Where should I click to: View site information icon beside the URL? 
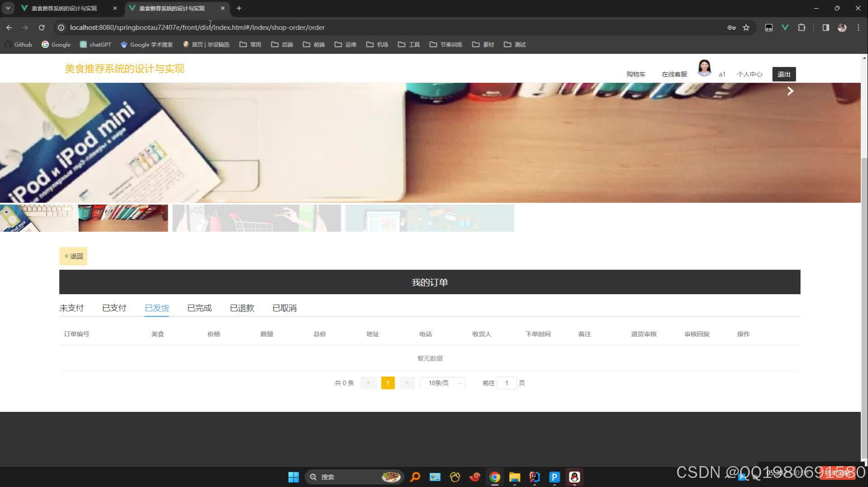pos(61,28)
